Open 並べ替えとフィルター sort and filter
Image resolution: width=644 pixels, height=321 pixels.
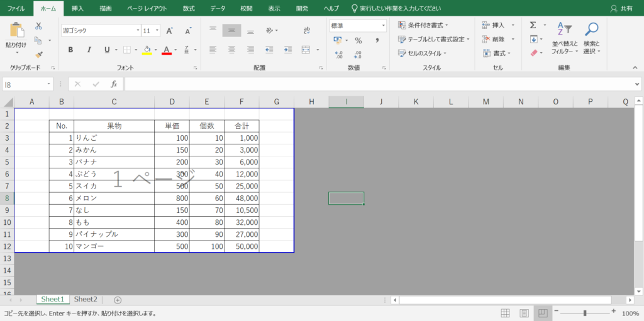[565, 38]
